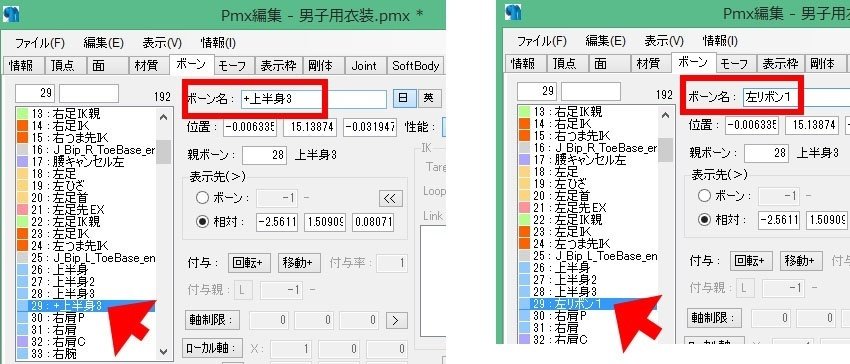Select bone 30 : 右肩P in left list
The width and height of the screenshot is (850, 364).
click(x=86, y=318)
